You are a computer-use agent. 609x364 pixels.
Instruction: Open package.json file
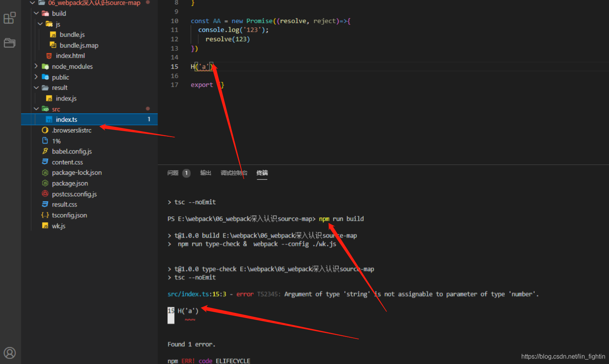(x=70, y=183)
